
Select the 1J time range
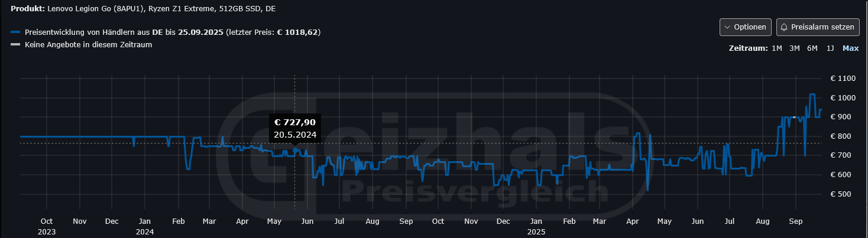(x=830, y=48)
